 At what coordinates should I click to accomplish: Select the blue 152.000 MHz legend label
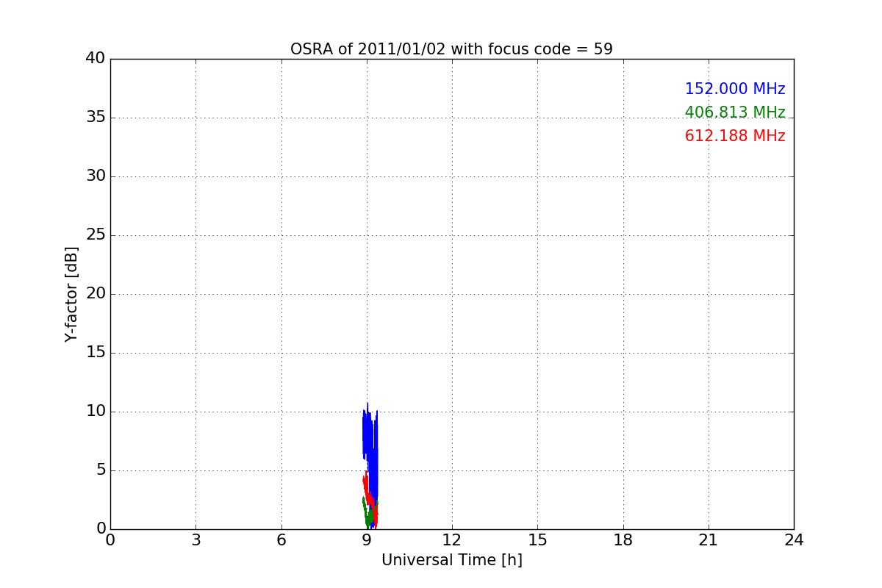735,89
